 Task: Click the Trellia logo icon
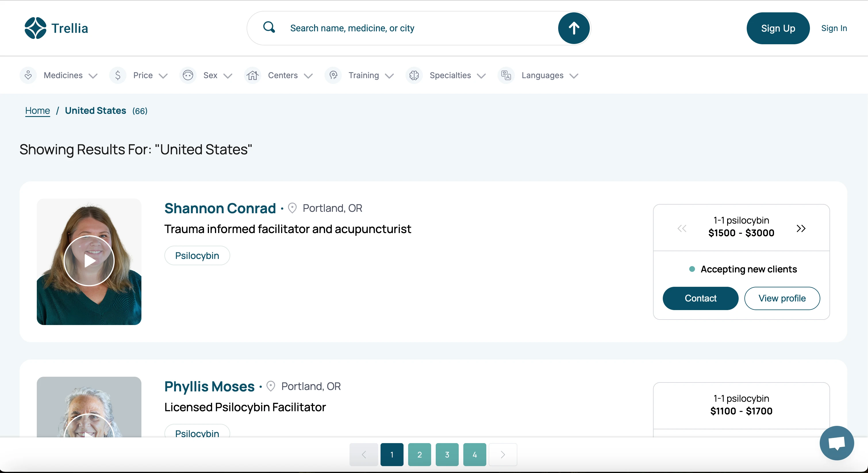35,28
